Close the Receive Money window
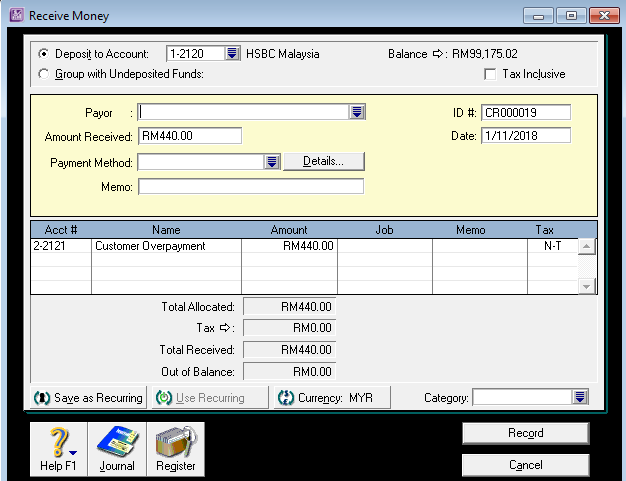 604,16
